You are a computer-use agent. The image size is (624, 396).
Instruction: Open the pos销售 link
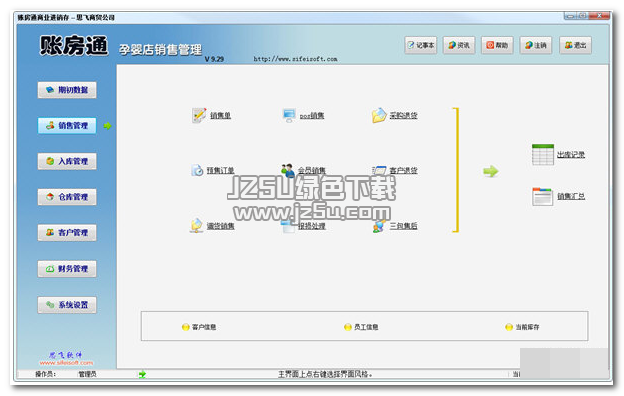312,116
